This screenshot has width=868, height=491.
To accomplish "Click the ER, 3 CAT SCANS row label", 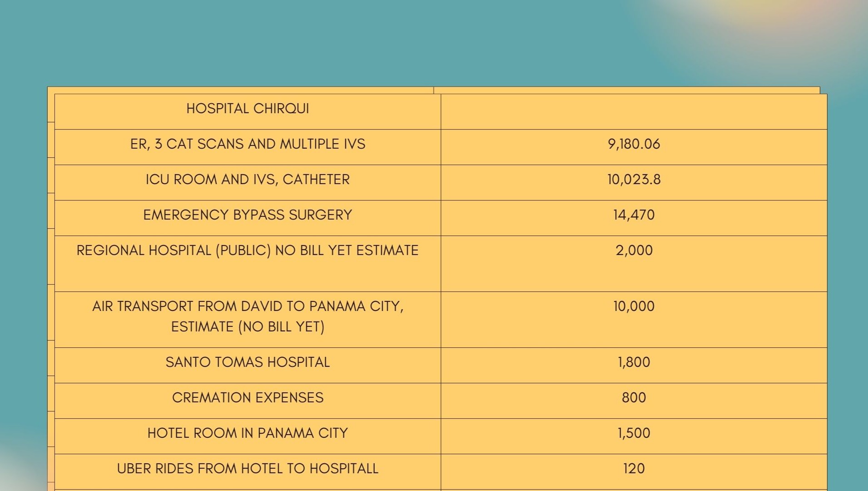I will pos(248,144).
